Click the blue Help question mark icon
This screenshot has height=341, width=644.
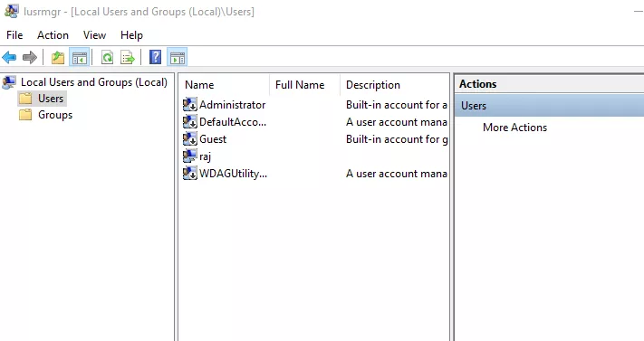click(155, 57)
